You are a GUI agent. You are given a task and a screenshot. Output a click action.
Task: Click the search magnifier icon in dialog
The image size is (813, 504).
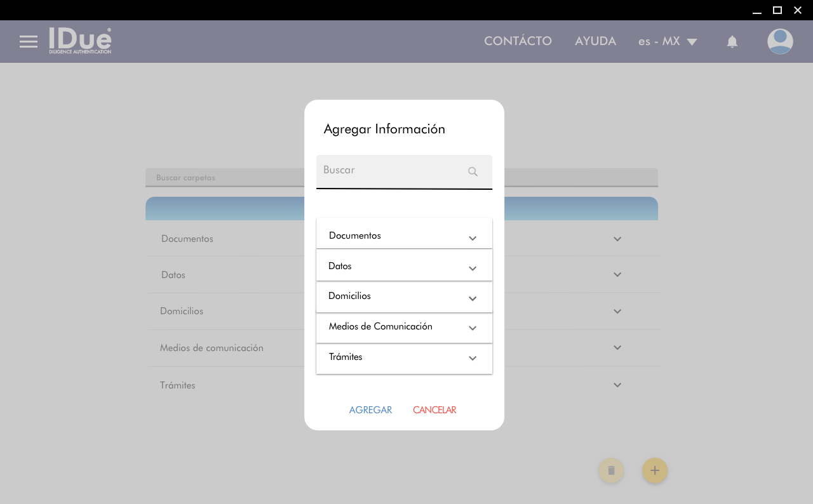point(473,171)
